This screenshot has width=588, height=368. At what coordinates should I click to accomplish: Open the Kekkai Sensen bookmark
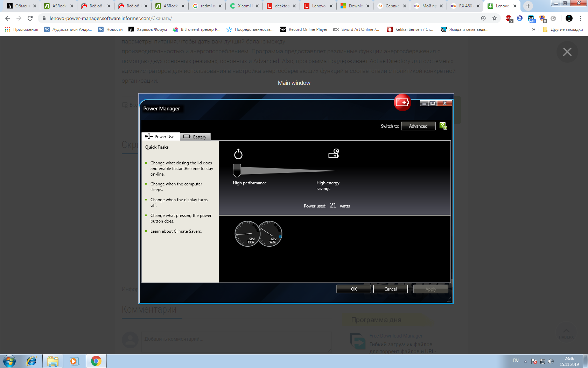tap(410, 29)
